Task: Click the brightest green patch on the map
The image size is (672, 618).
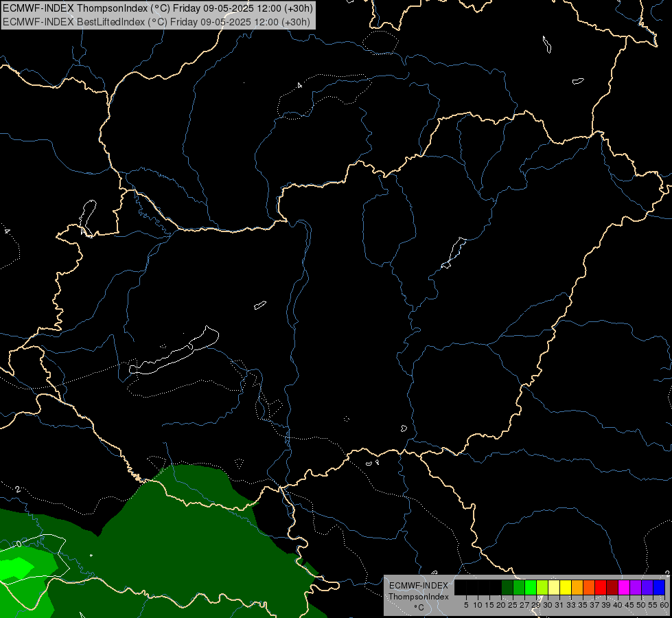Action: (x=15, y=569)
